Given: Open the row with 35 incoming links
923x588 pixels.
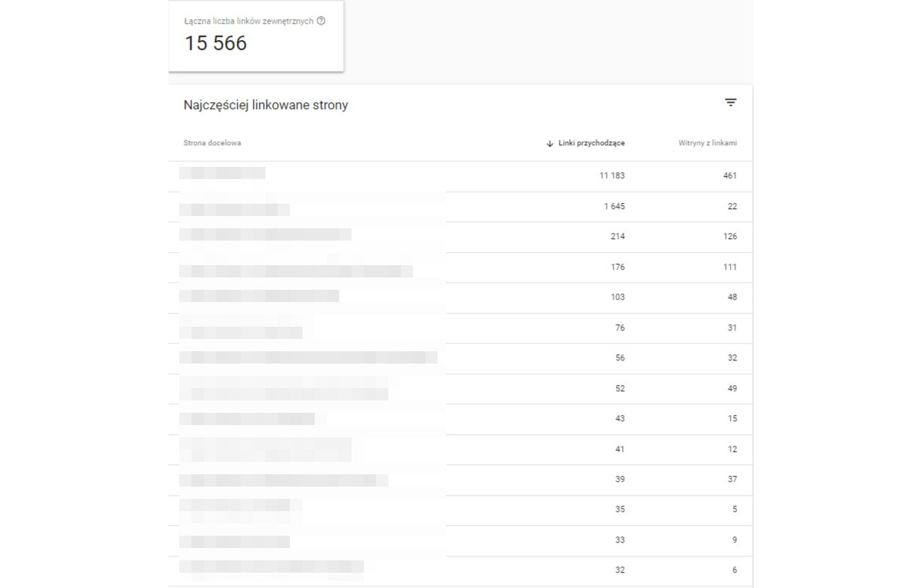Looking at the screenshot, I should click(x=460, y=510).
